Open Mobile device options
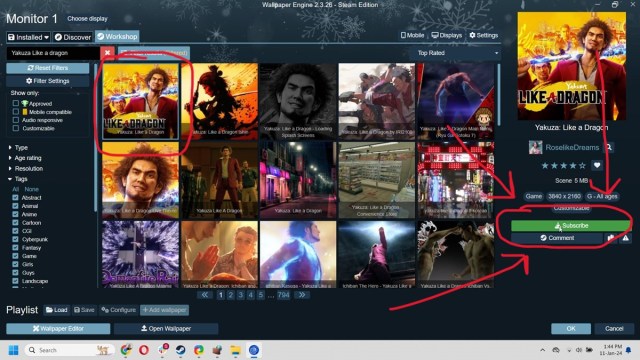Screen dimensions: 640x360 [x=412, y=35]
